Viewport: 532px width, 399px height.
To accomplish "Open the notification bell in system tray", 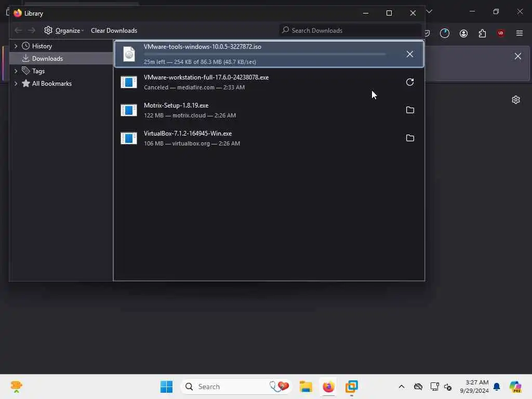I will pyautogui.click(x=497, y=387).
